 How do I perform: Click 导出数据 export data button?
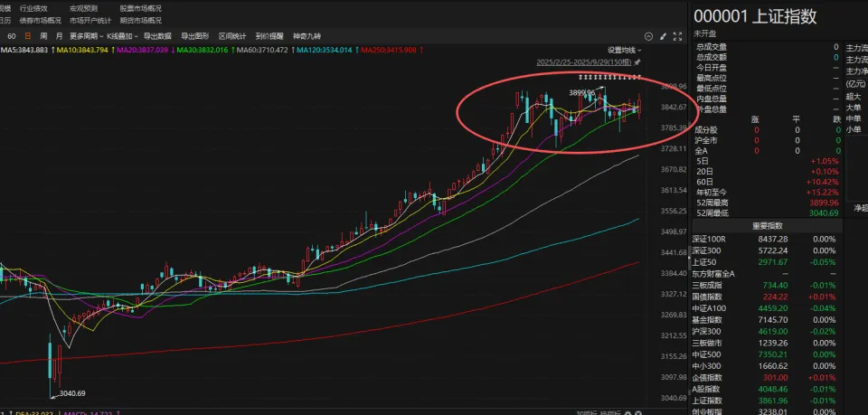[x=157, y=35]
